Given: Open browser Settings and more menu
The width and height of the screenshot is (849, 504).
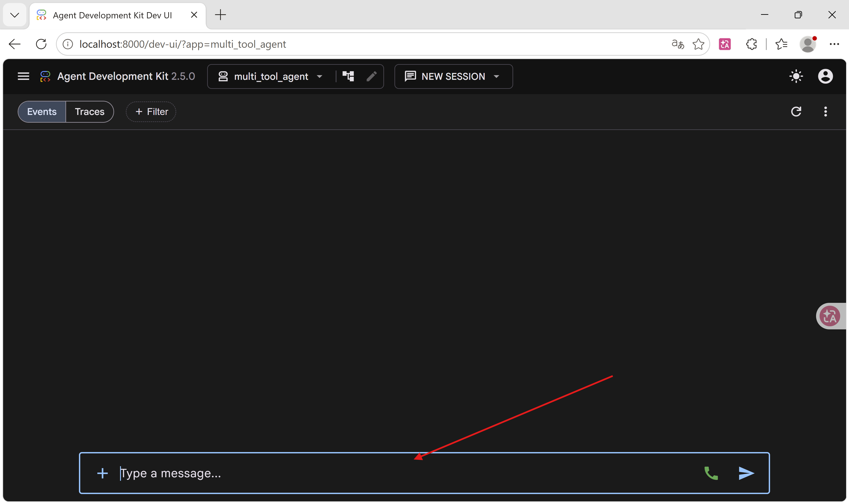Looking at the screenshot, I should (x=834, y=44).
